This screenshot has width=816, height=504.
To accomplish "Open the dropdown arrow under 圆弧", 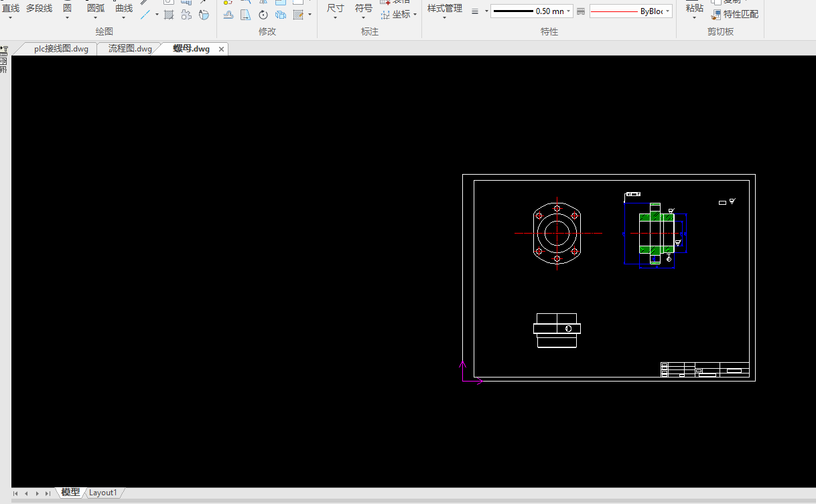I will [96, 18].
